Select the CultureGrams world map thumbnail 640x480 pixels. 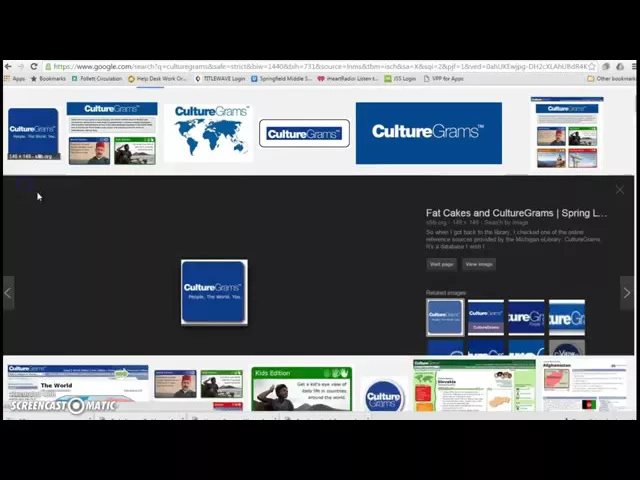tap(209, 133)
